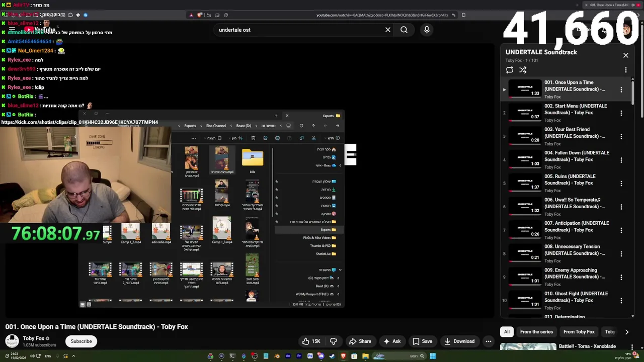Click the YouTube search magnifier icon
Image resolution: width=644 pixels, height=362 pixels.
pos(404,30)
